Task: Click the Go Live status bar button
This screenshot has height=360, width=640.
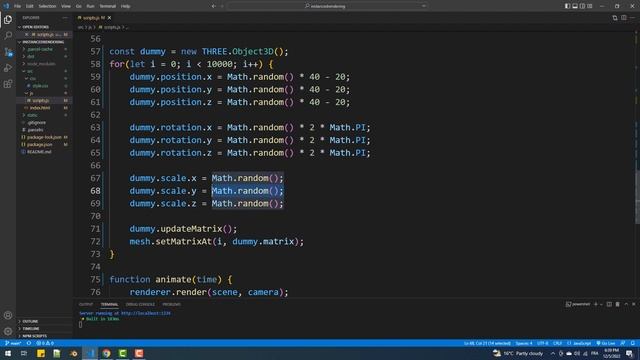Action: [606, 343]
